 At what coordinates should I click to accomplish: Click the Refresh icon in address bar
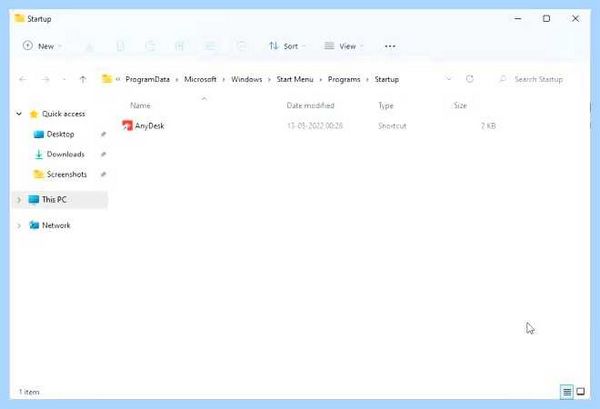470,79
